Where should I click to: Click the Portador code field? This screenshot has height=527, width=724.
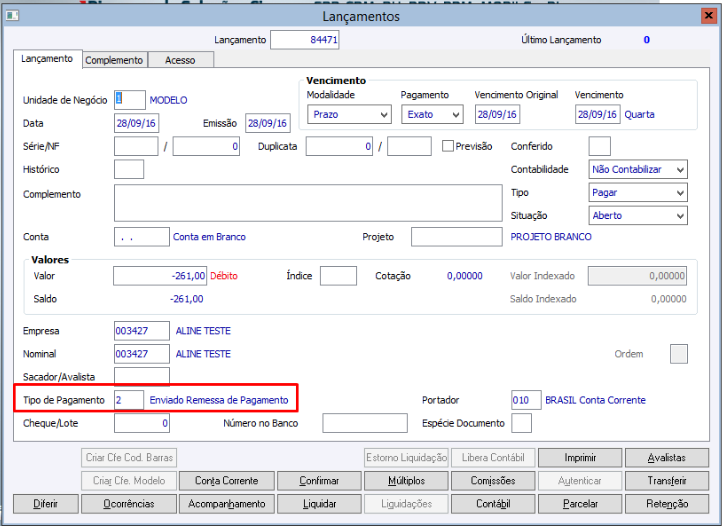pyautogui.click(x=526, y=400)
